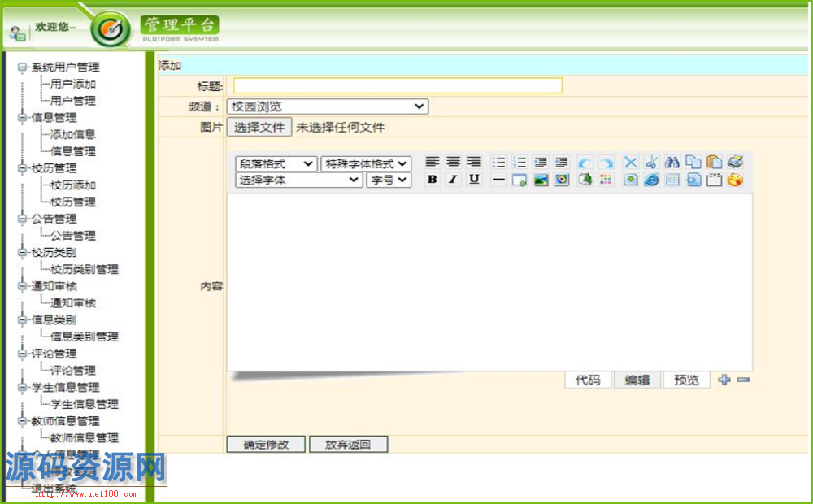Switch to the 代码 code tab

[588, 380]
